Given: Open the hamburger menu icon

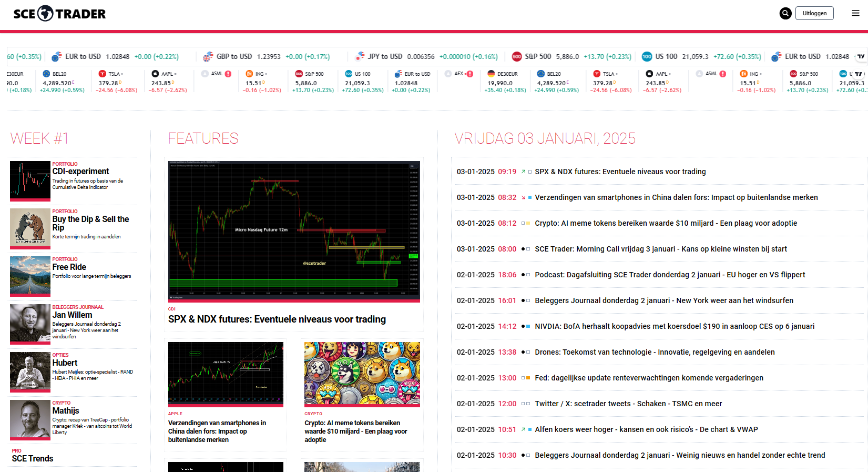Looking at the screenshot, I should 855,13.
